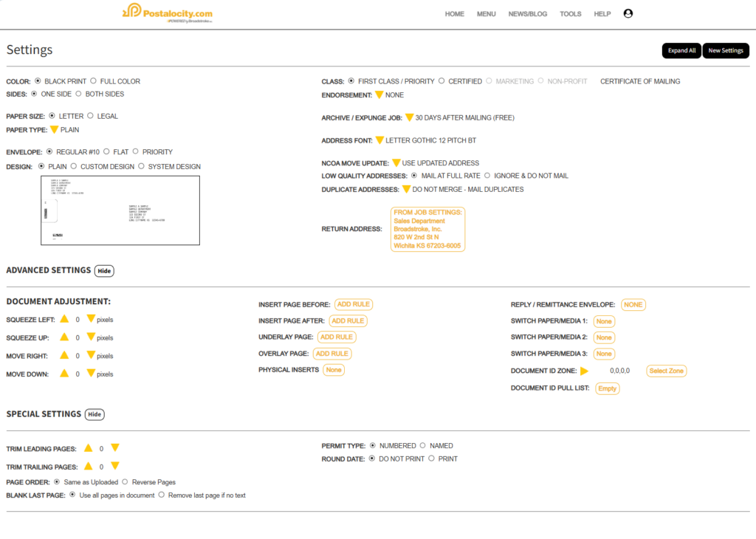Image resolution: width=756 pixels, height=539 pixels.
Task: Select Flat envelope option
Action: (x=106, y=151)
